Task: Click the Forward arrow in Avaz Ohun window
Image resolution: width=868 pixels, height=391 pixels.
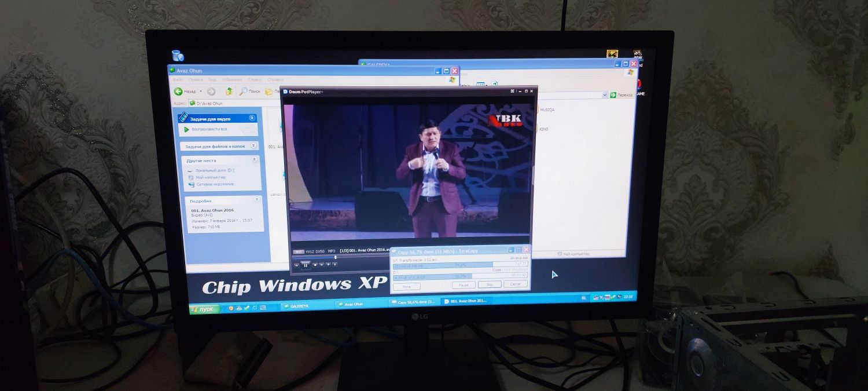Action: click(211, 92)
